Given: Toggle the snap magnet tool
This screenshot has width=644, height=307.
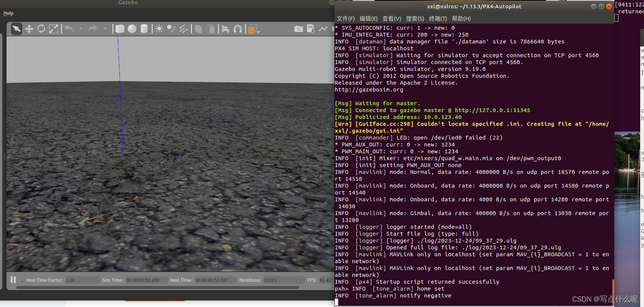Looking at the screenshot, I should 238,29.
